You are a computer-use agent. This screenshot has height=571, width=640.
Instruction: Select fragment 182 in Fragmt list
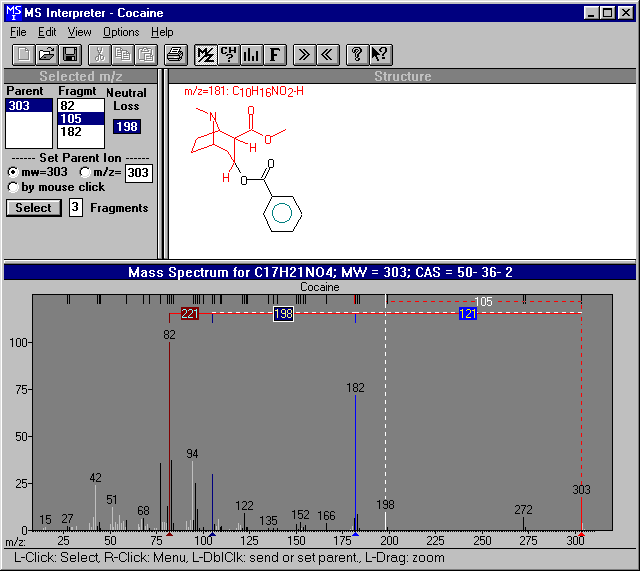(x=81, y=132)
